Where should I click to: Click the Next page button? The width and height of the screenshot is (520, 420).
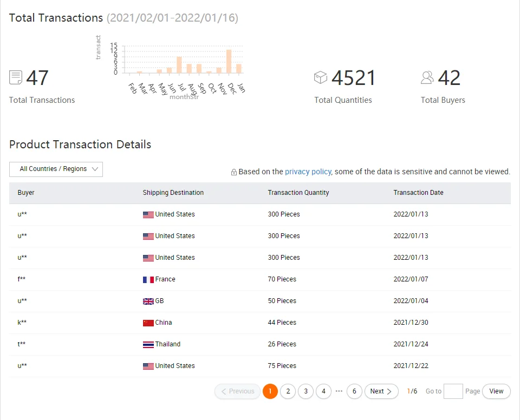click(x=381, y=391)
